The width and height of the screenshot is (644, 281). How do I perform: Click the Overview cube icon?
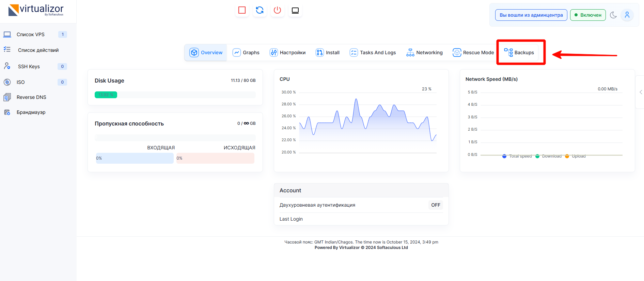pyautogui.click(x=194, y=53)
